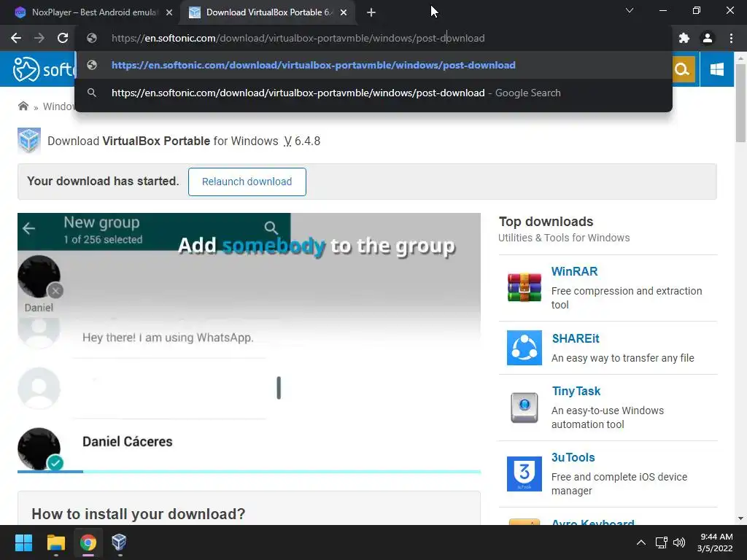Click the SHAREit icon
This screenshot has height=560, width=747.
[x=524, y=348]
